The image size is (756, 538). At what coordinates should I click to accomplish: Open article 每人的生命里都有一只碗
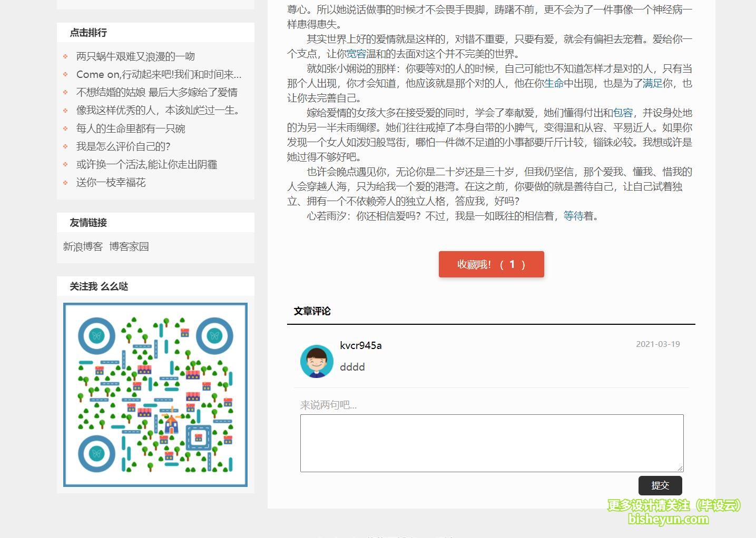coord(131,128)
